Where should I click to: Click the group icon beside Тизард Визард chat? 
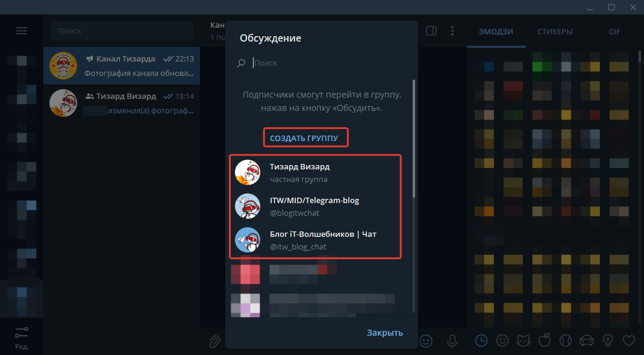click(x=90, y=96)
